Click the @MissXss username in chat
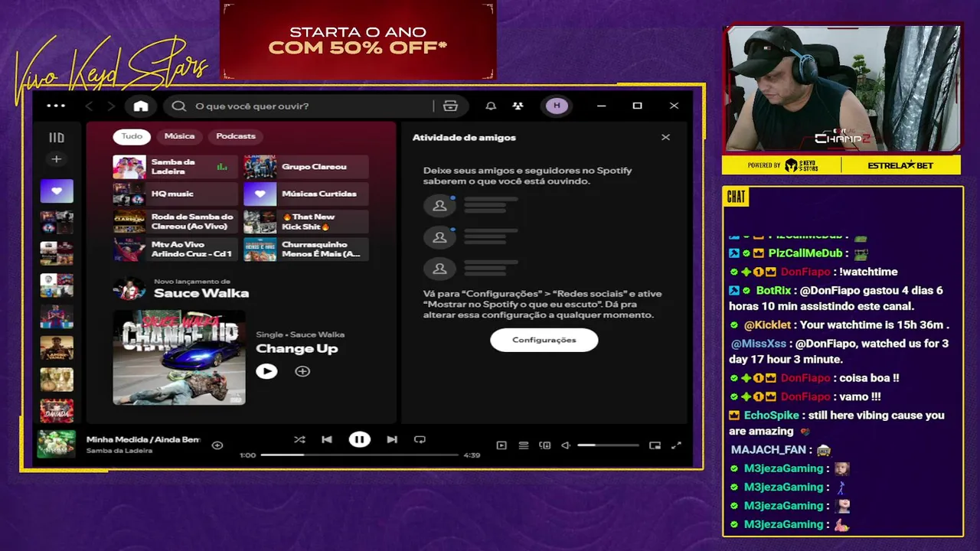This screenshot has width=980, height=551. point(759,344)
